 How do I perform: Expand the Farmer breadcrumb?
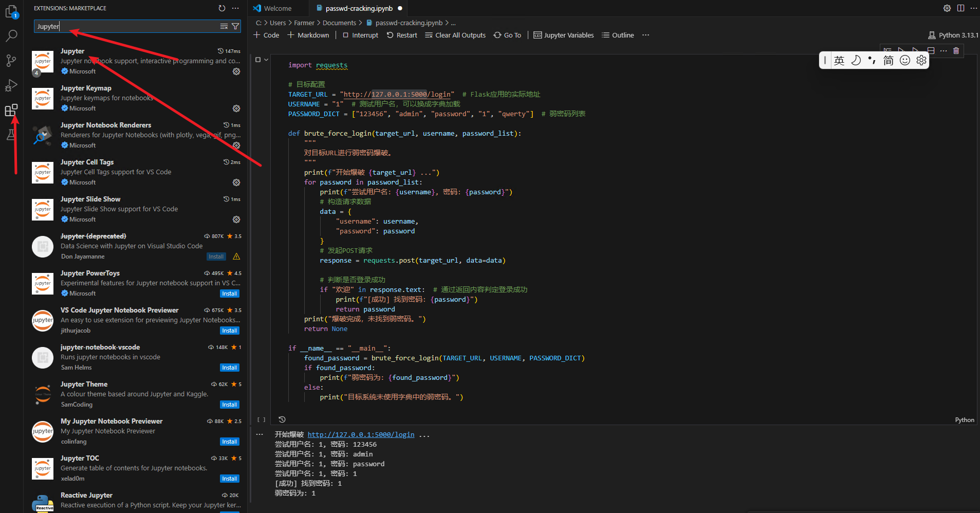click(304, 23)
